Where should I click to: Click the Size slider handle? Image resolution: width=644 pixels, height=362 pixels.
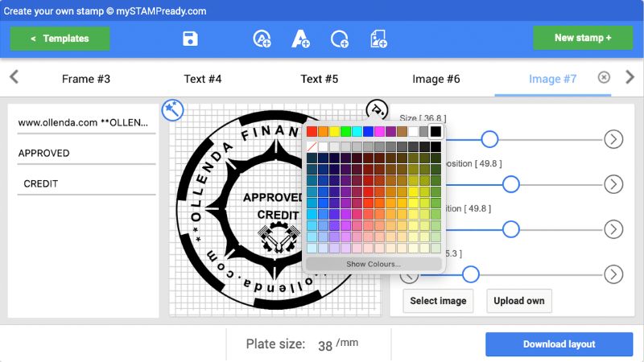[x=489, y=139]
